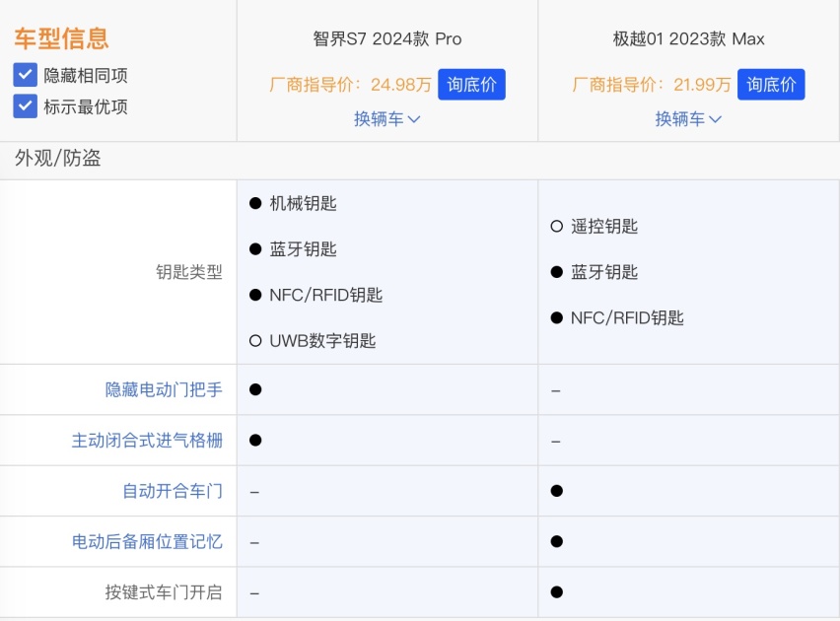Open the 电动后备厢位置记忆 feature link
The width and height of the screenshot is (840, 621).
click(147, 542)
